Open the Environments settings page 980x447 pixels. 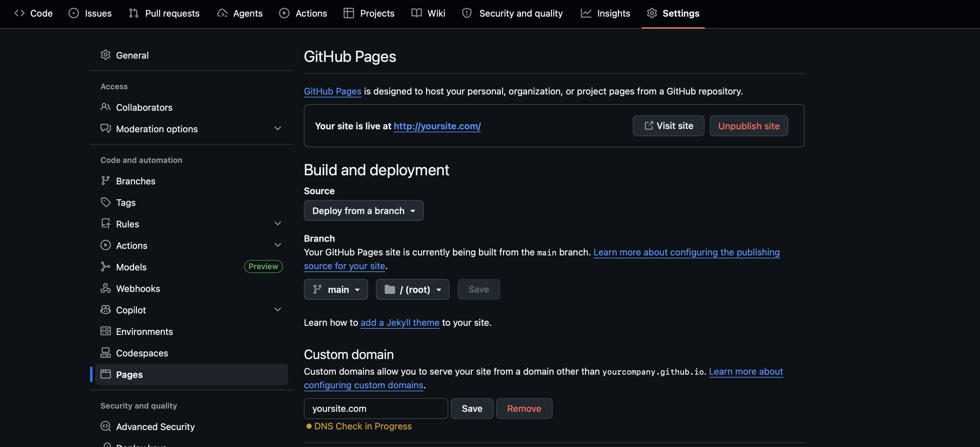coord(192,331)
